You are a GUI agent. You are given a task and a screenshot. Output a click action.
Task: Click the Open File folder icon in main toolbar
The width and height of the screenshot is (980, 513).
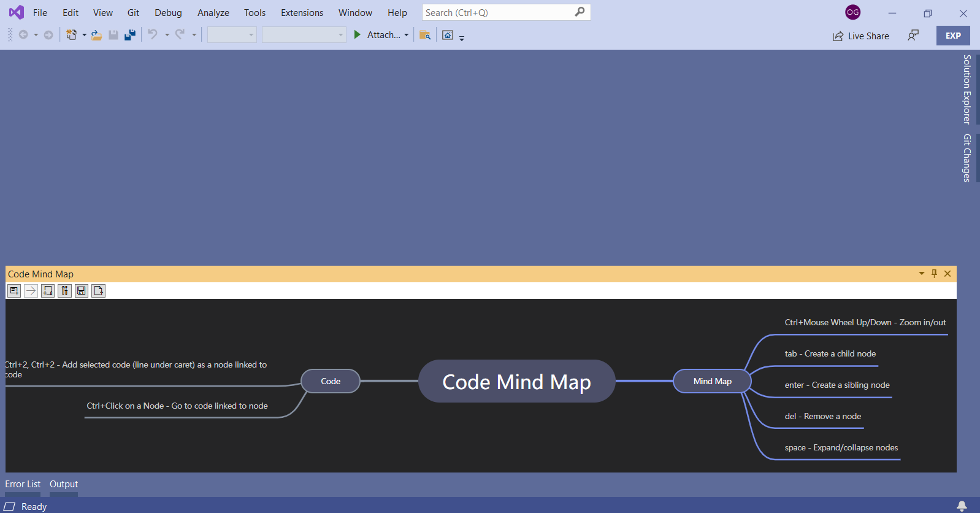(96, 35)
